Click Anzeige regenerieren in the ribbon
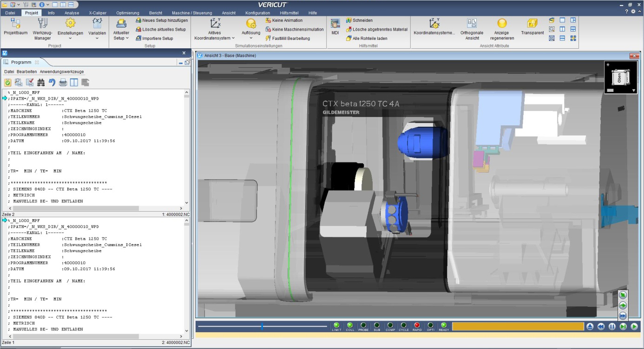Screen dimensions: 644x349 click(x=502, y=29)
